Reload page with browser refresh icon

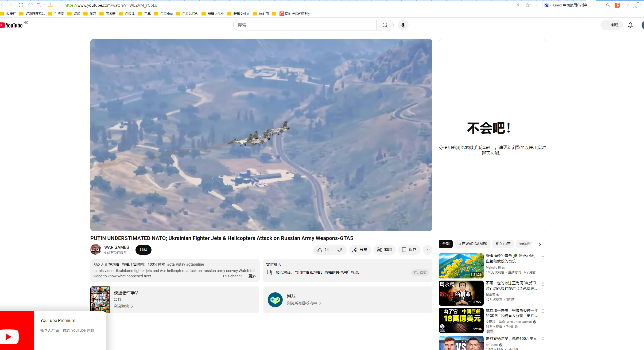(21, 5)
